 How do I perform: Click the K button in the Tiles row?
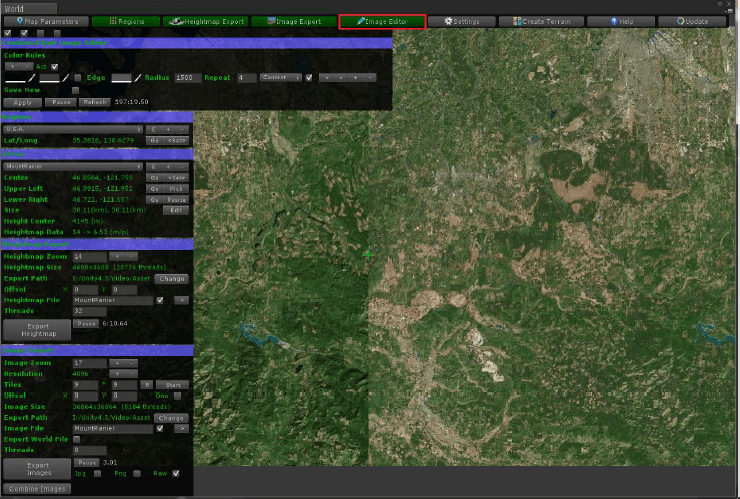pos(147,385)
